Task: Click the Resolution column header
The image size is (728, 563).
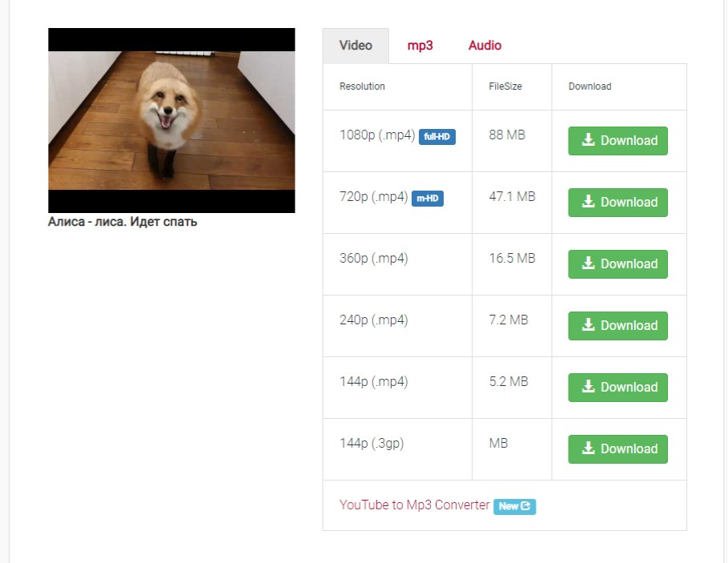Action: pos(362,86)
